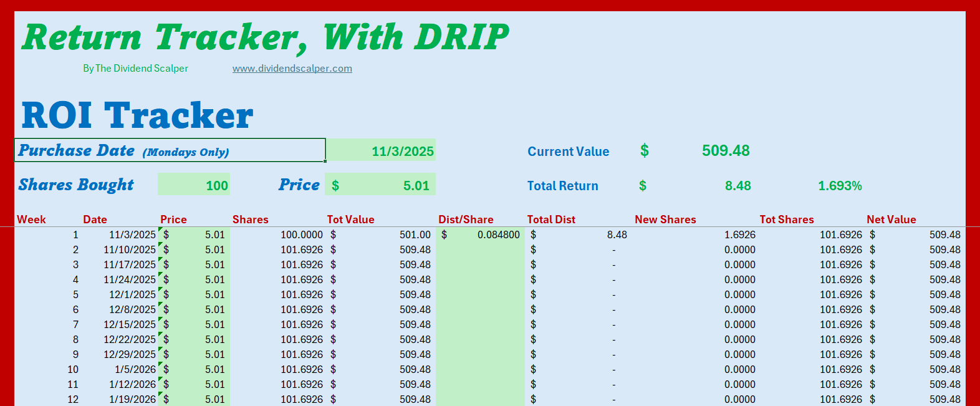Select the Return Tracker, With DRIP title
This screenshot has height=406, width=980.
pyautogui.click(x=266, y=37)
